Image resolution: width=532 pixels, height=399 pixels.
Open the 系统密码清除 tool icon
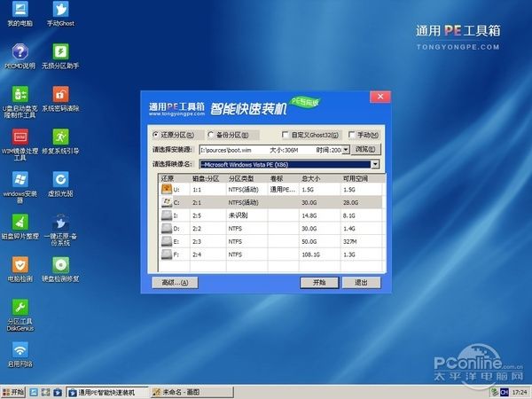(60, 94)
